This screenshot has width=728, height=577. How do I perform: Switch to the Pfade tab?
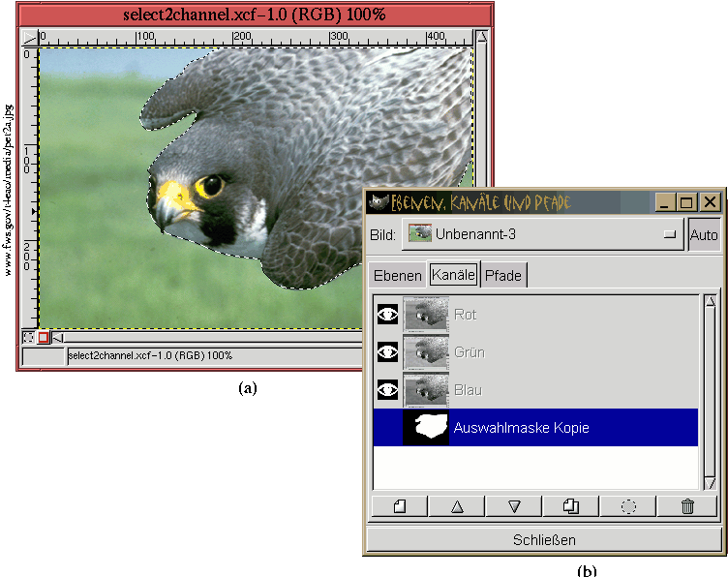coord(503,276)
